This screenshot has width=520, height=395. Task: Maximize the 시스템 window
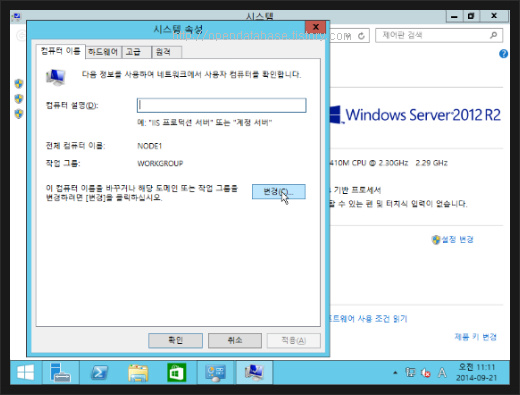click(471, 16)
